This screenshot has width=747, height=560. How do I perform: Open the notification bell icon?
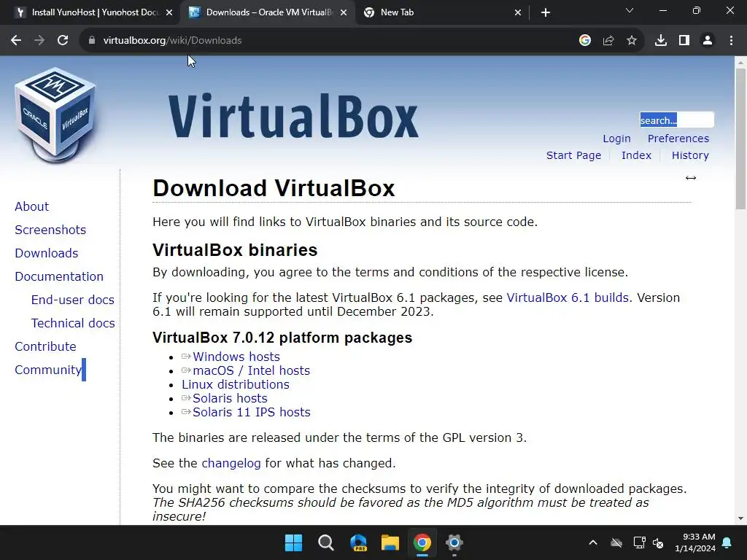tap(727, 542)
